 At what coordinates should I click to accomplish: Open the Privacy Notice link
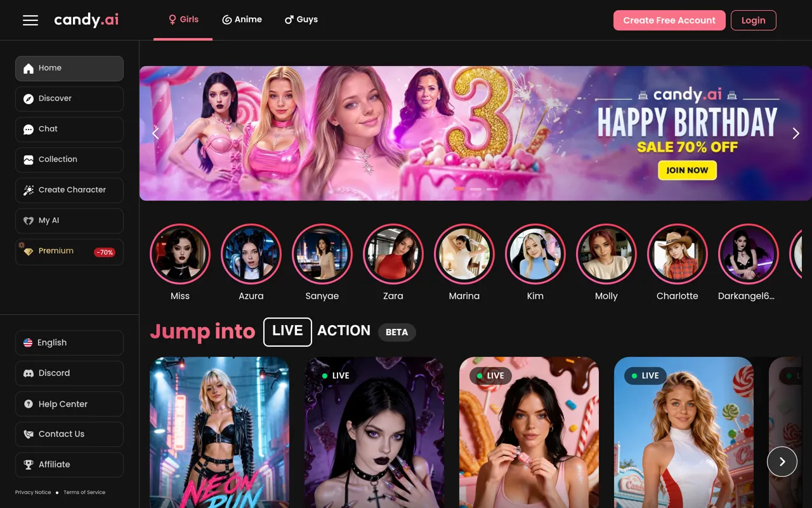point(33,492)
